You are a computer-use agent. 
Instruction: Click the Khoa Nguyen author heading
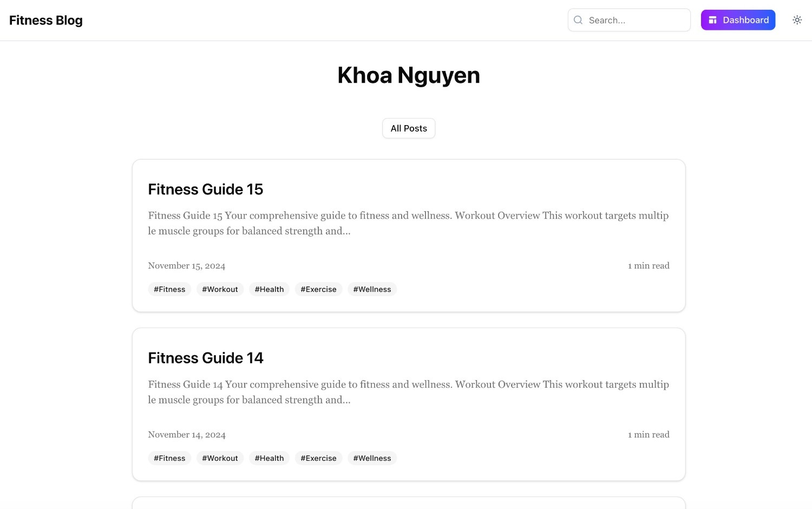[409, 75]
